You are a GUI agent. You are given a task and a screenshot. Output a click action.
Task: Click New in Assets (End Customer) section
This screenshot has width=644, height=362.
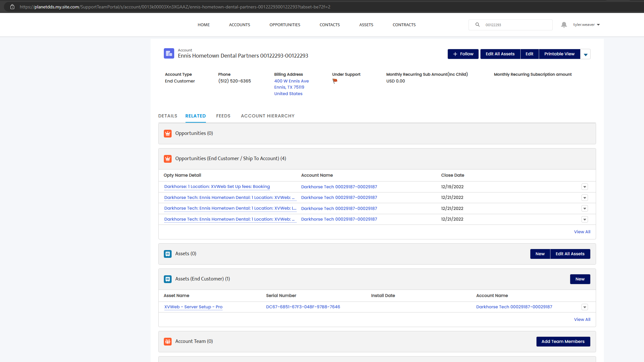580,279
